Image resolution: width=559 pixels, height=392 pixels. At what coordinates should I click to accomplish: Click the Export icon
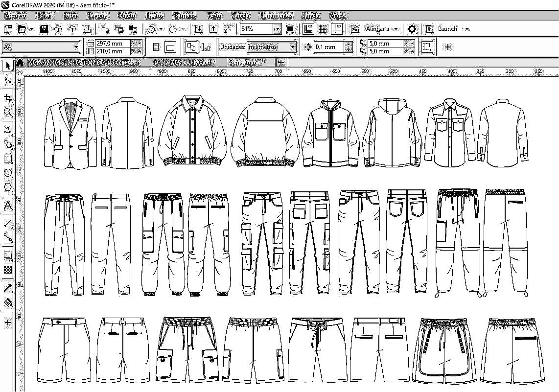click(x=213, y=29)
